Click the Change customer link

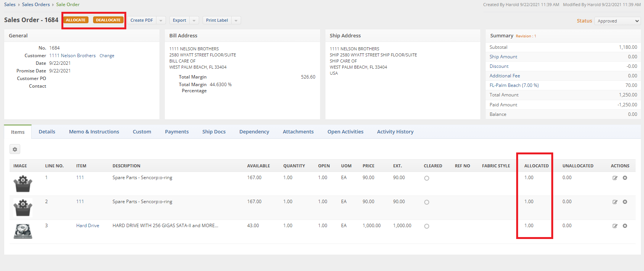(x=107, y=56)
